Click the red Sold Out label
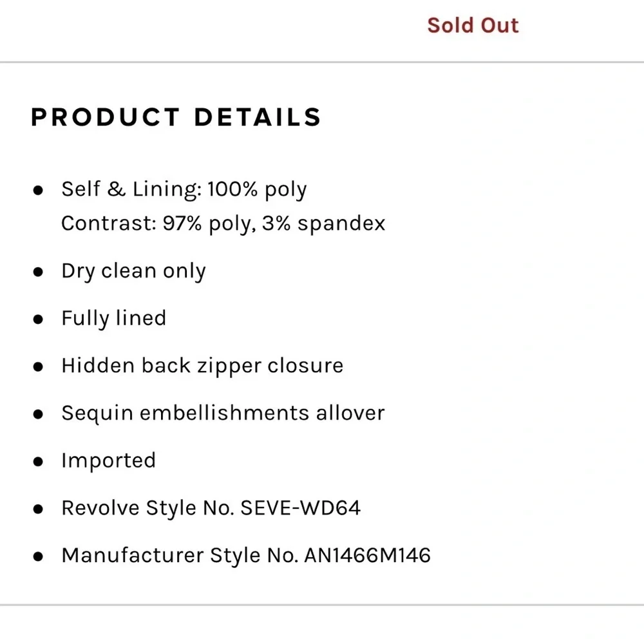 tap(473, 26)
